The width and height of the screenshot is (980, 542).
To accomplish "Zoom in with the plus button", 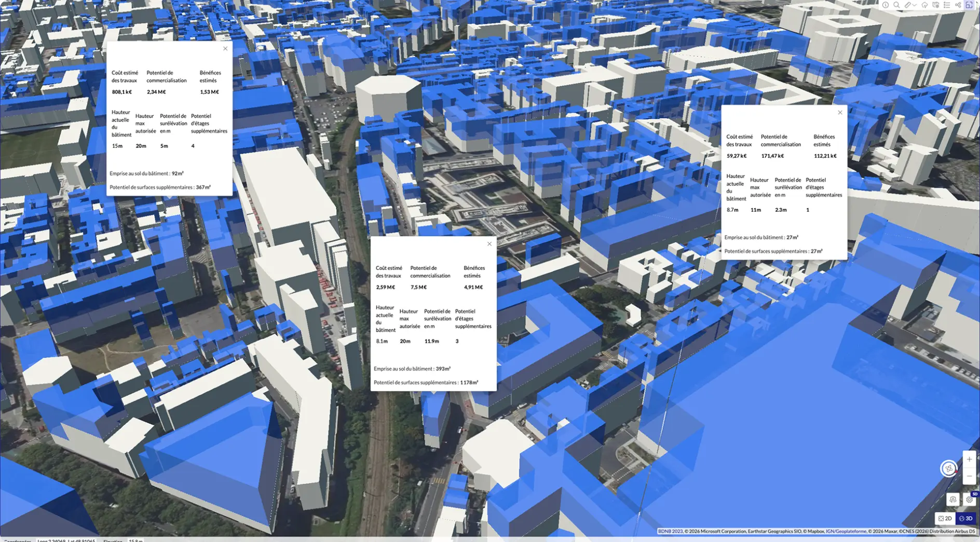I will (x=969, y=459).
